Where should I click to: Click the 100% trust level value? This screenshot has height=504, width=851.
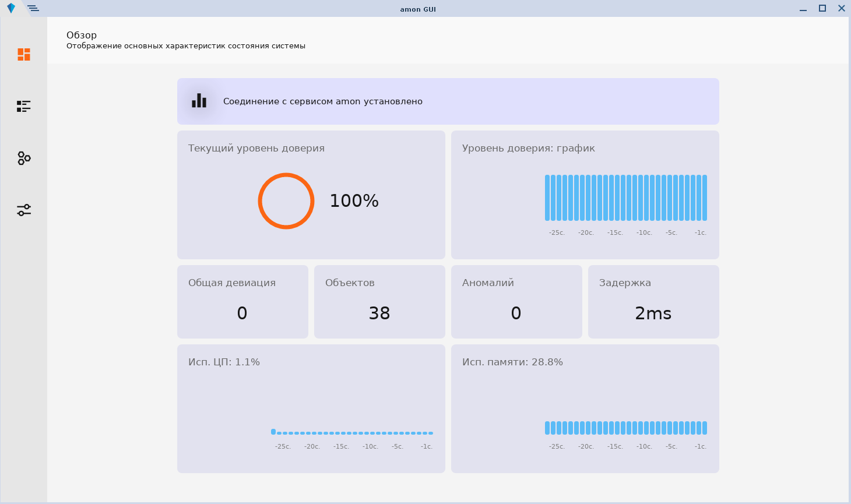click(x=354, y=201)
